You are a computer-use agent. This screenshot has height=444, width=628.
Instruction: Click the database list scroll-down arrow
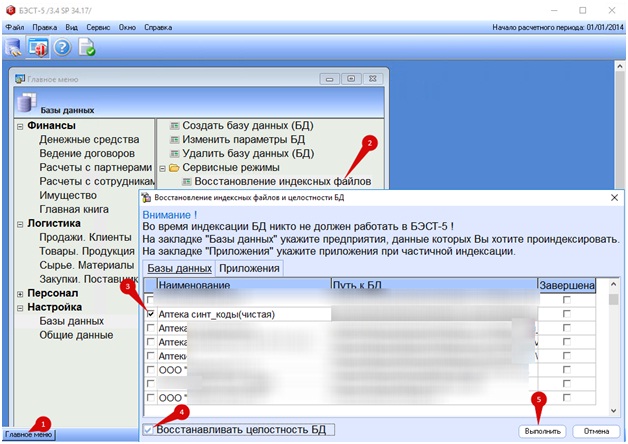click(613, 410)
